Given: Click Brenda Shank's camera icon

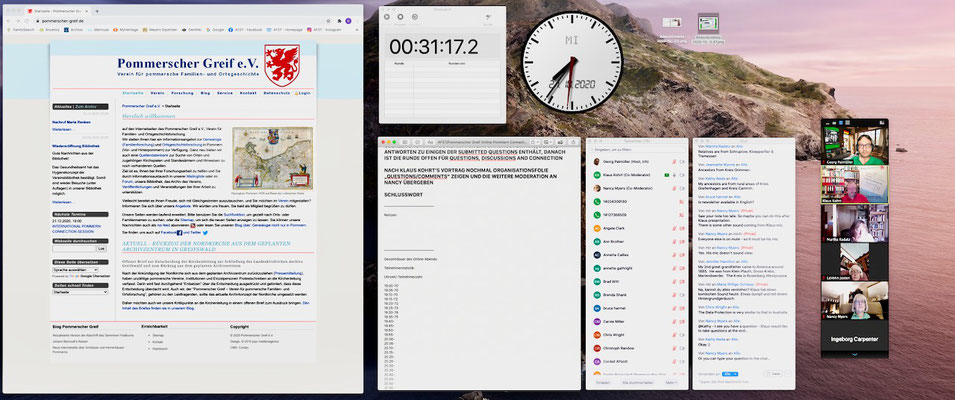Looking at the screenshot, I should tap(682, 295).
